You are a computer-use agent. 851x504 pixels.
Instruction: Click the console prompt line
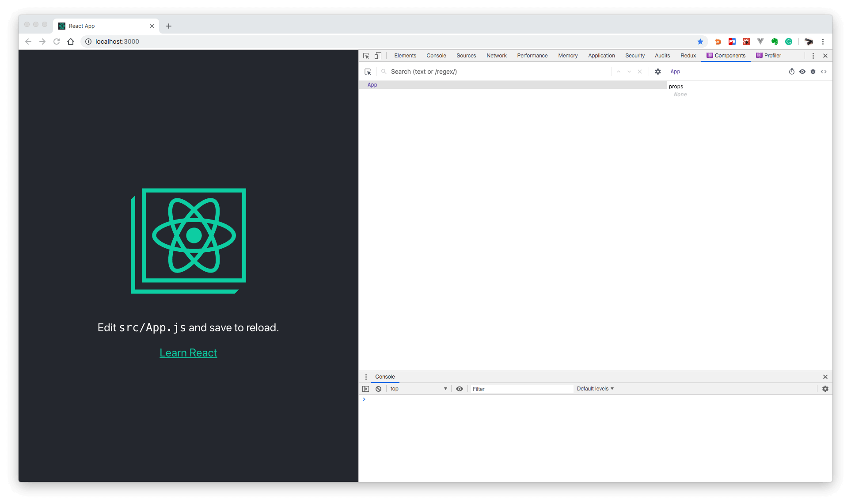pos(596,399)
